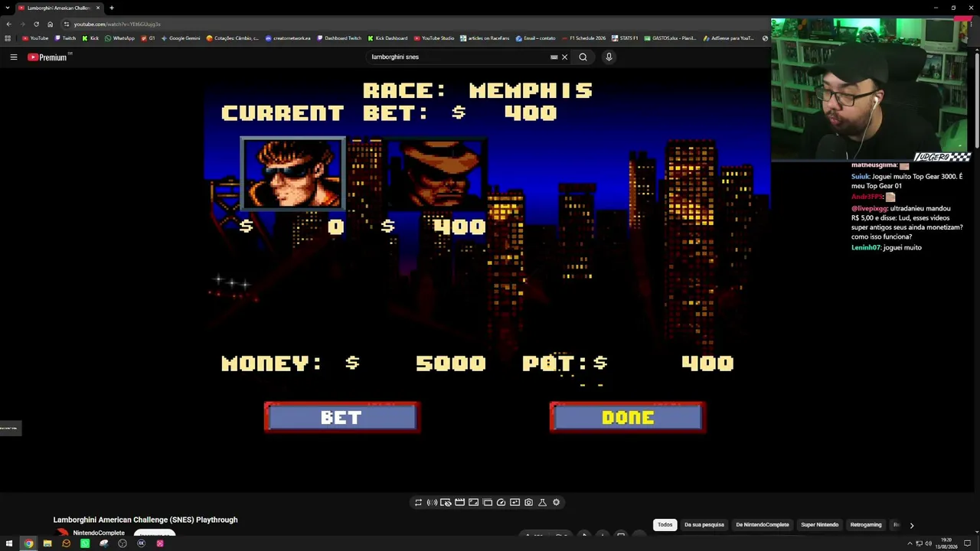Open the YouTube bookmark

tap(35, 37)
